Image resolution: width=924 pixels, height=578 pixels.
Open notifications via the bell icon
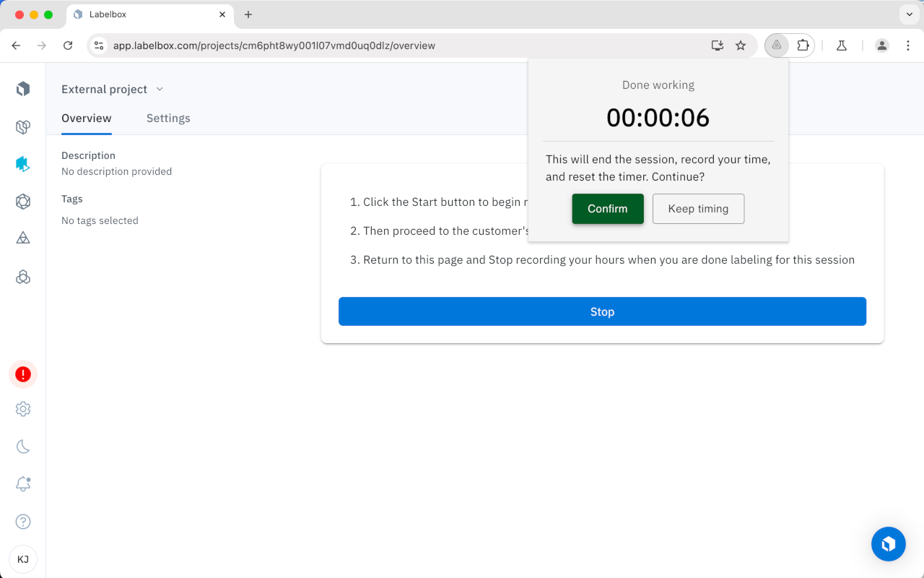[x=22, y=484]
